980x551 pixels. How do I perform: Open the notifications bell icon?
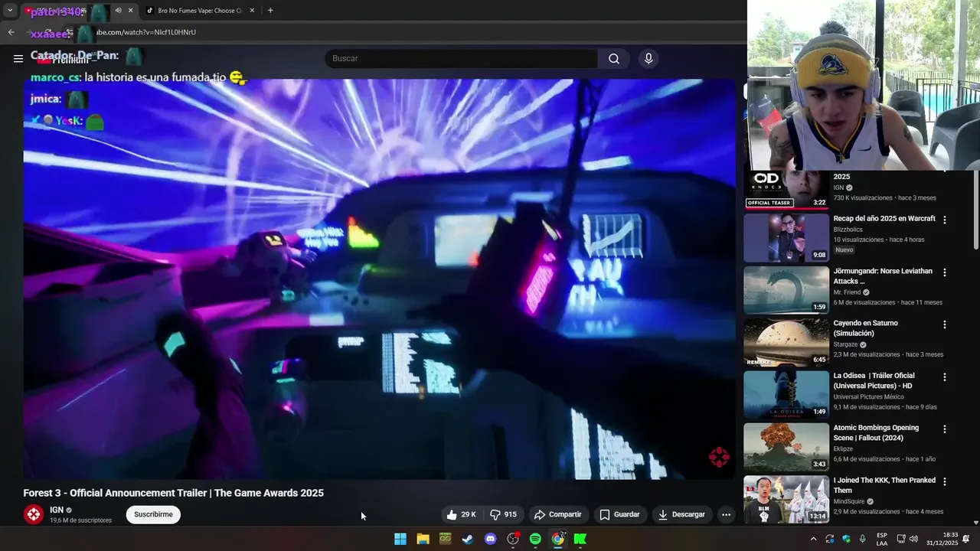[967, 539]
